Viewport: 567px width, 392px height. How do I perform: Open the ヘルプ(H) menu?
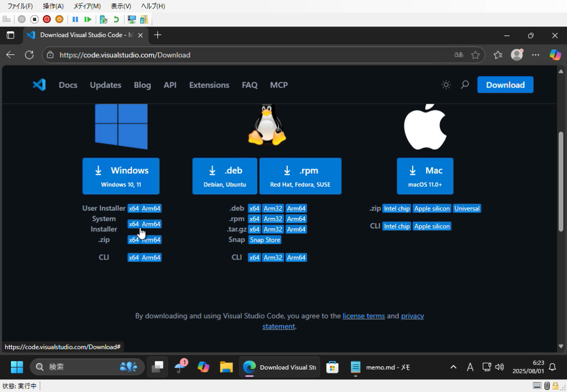click(x=153, y=6)
